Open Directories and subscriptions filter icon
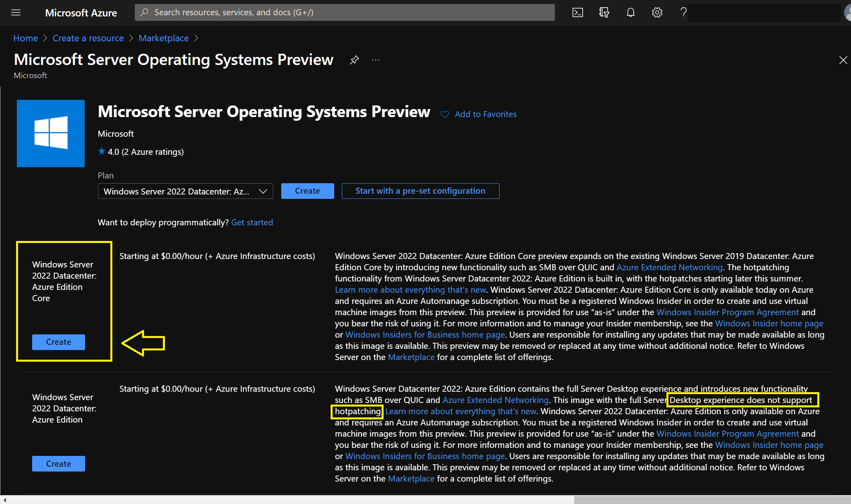The image size is (851, 504). (604, 12)
